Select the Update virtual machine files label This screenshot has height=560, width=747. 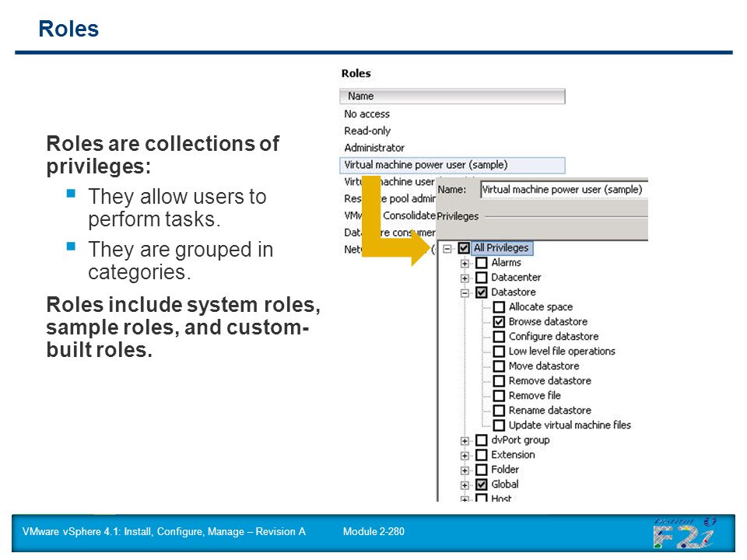tap(570, 425)
